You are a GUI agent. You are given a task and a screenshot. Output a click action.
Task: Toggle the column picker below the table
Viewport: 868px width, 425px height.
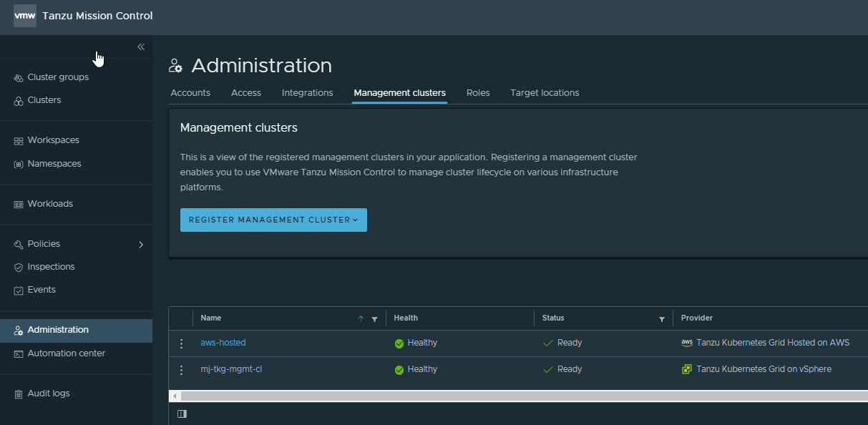point(182,414)
